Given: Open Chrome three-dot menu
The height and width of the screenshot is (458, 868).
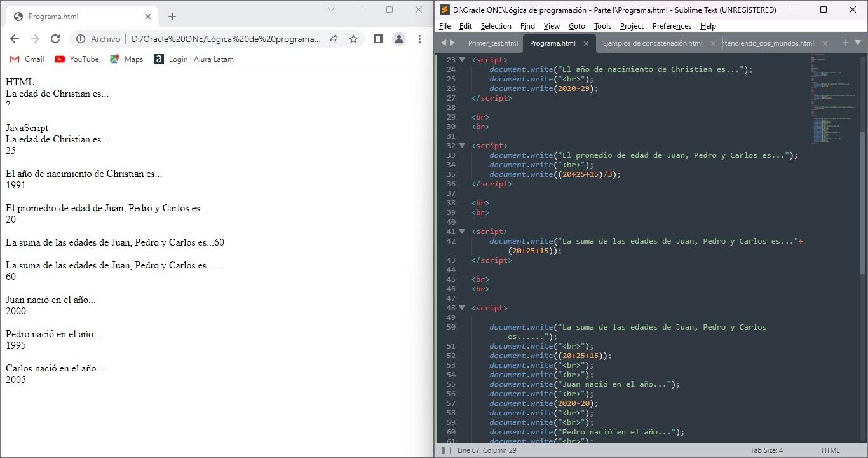Looking at the screenshot, I should (419, 39).
